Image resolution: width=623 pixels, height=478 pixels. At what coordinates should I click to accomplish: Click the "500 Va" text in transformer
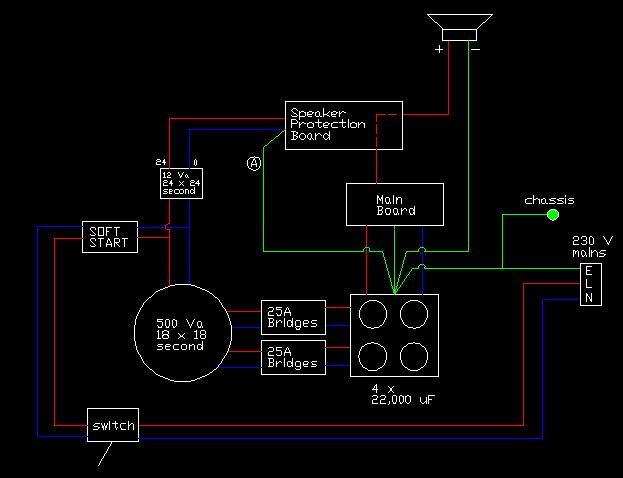pos(180,323)
